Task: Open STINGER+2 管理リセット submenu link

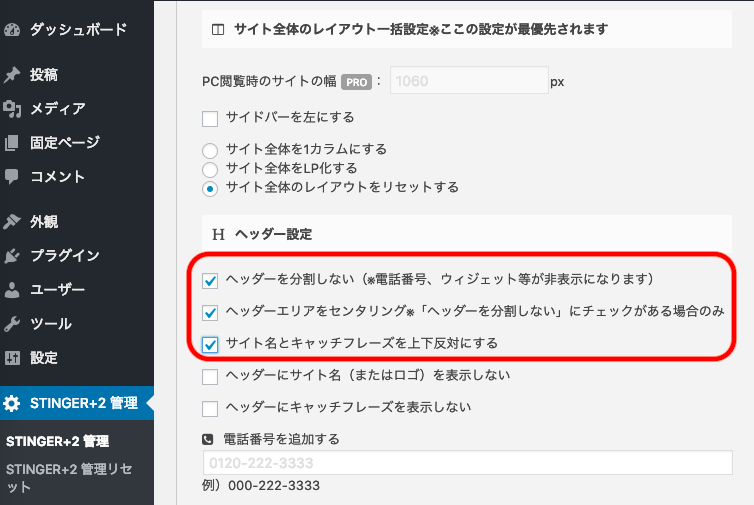Action: pos(69,478)
